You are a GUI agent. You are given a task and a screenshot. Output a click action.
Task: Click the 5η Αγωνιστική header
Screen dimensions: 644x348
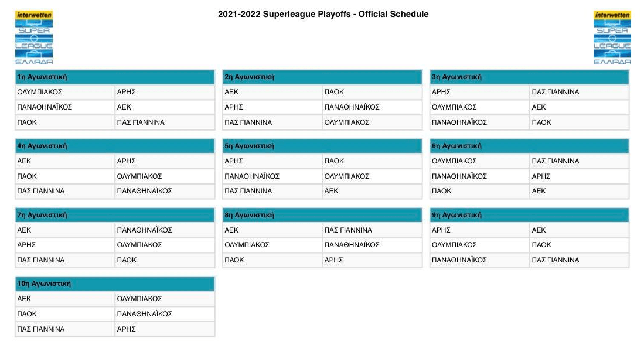click(x=249, y=146)
